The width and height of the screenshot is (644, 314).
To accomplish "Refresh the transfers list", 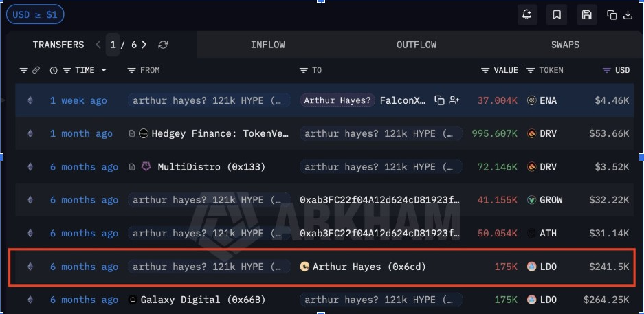I will pyautogui.click(x=163, y=45).
